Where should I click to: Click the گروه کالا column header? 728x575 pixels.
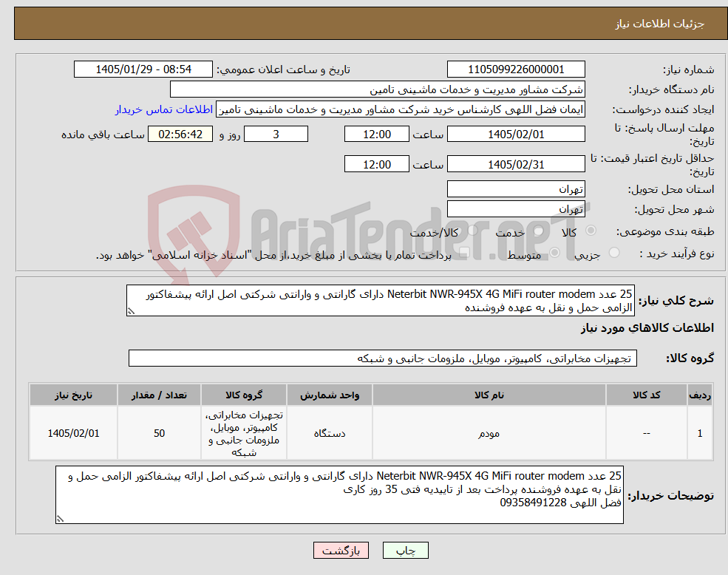point(244,395)
